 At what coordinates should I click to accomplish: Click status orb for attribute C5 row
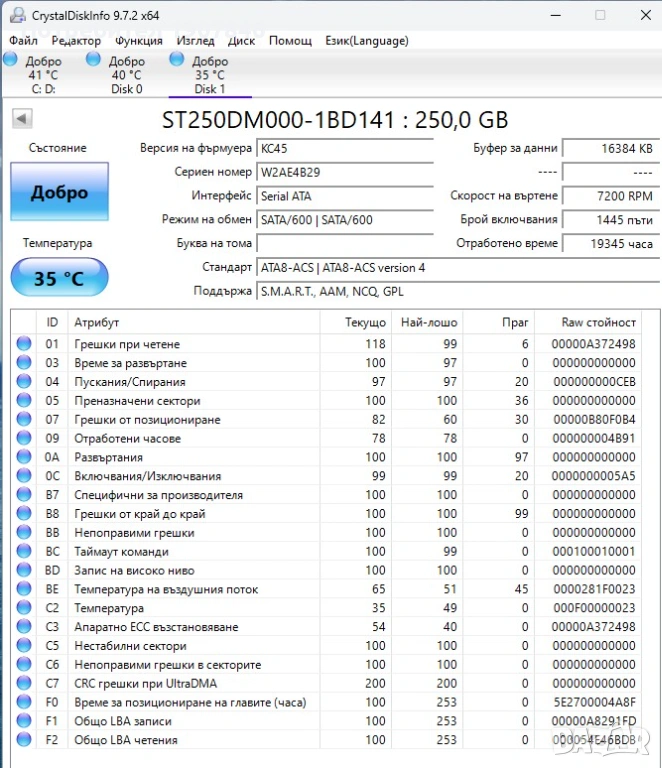pos(24,646)
